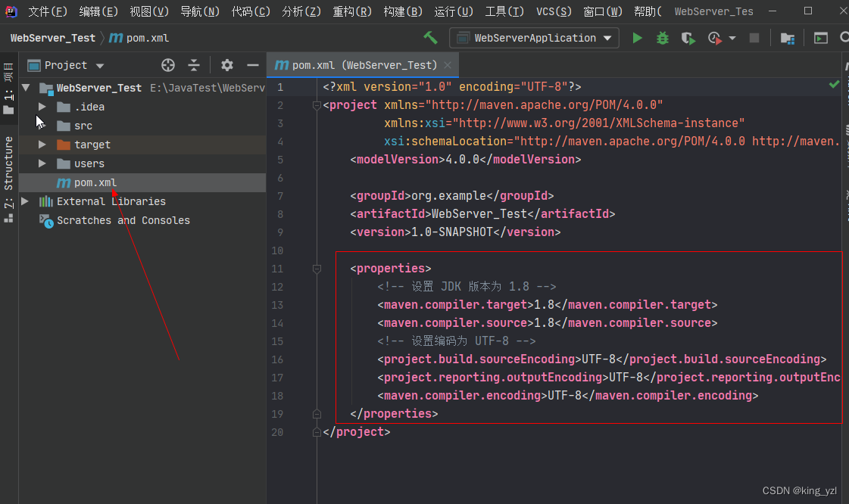Click the green inspection checkmark
Image resolution: width=849 pixels, height=504 pixels.
pos(834,84)
